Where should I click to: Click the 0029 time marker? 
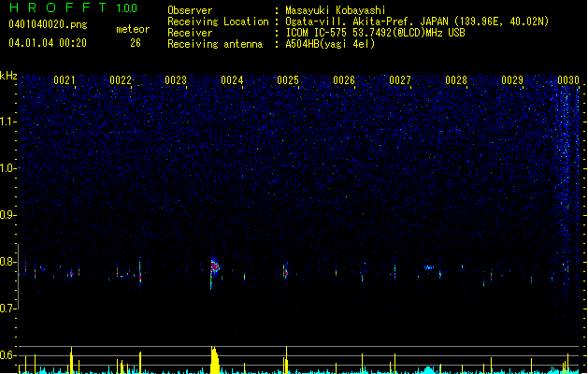click(512, 80)
